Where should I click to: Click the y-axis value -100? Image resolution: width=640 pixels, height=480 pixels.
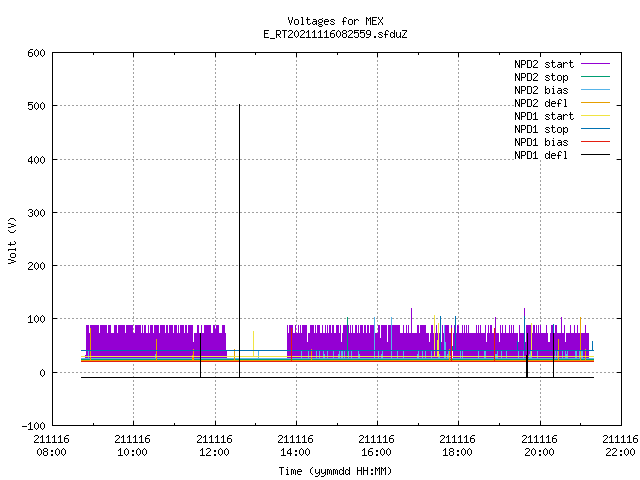[33, 426]
